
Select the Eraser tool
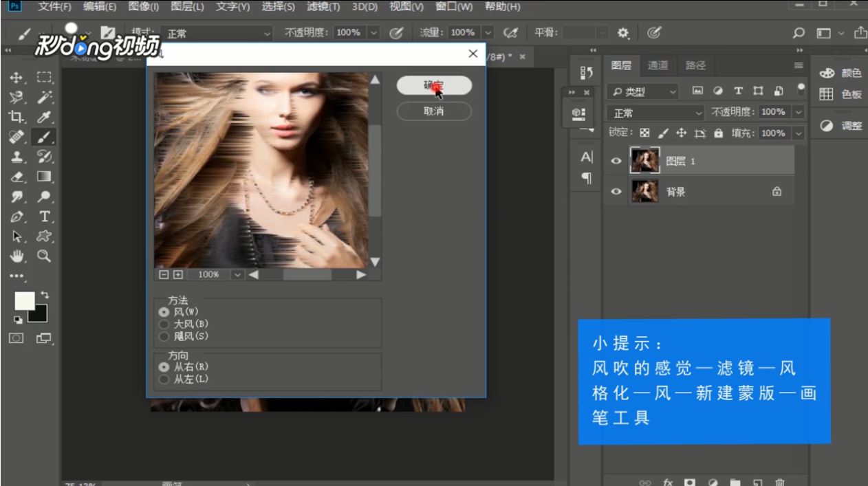17,177
